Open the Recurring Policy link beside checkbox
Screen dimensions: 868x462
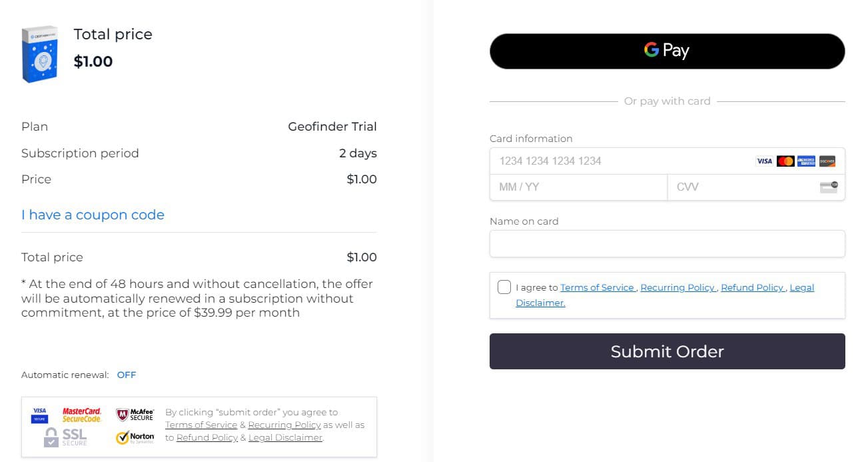pyautogui.click(x=678, y=287)
